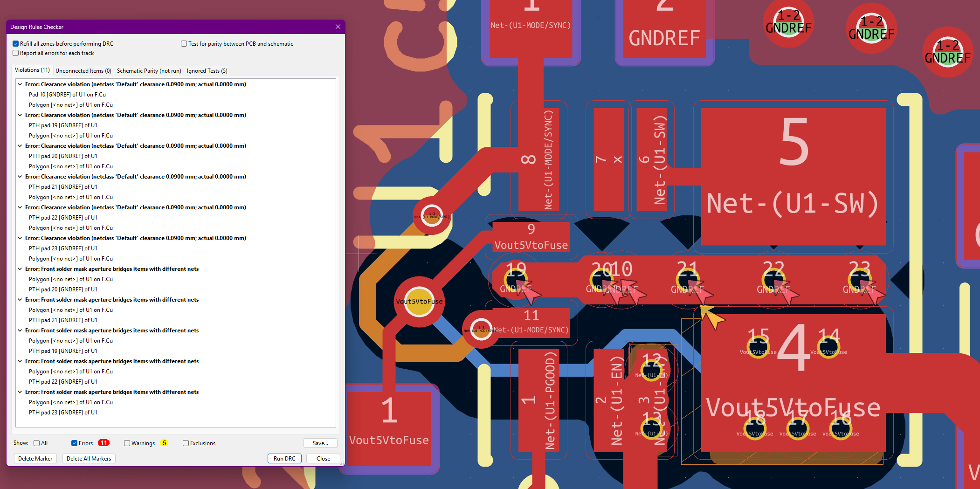980x489 pixels.
Task: Switch to the Unconnected Items tab
Action: (x=83, y=71)
